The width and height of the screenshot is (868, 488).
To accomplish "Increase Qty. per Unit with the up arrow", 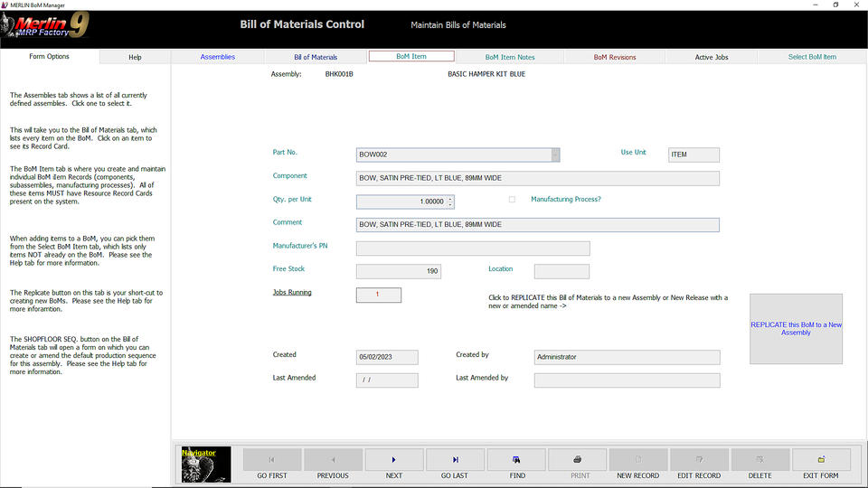I will tap(450, 199).
